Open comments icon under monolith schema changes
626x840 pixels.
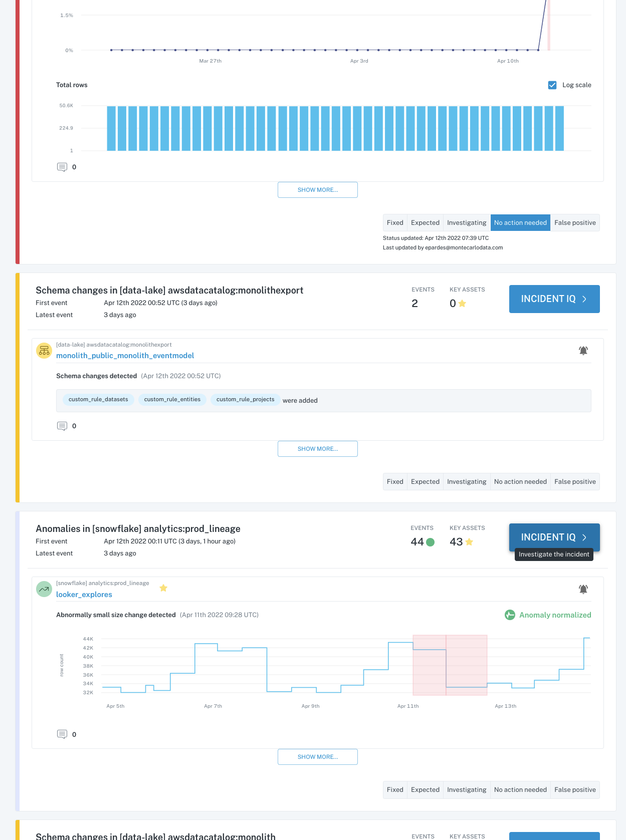62,426
